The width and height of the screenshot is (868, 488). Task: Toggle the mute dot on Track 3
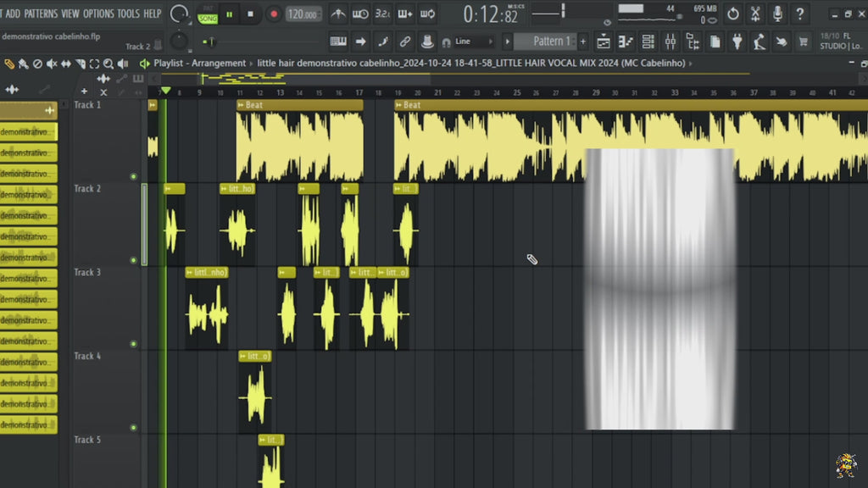click(133, 344)
